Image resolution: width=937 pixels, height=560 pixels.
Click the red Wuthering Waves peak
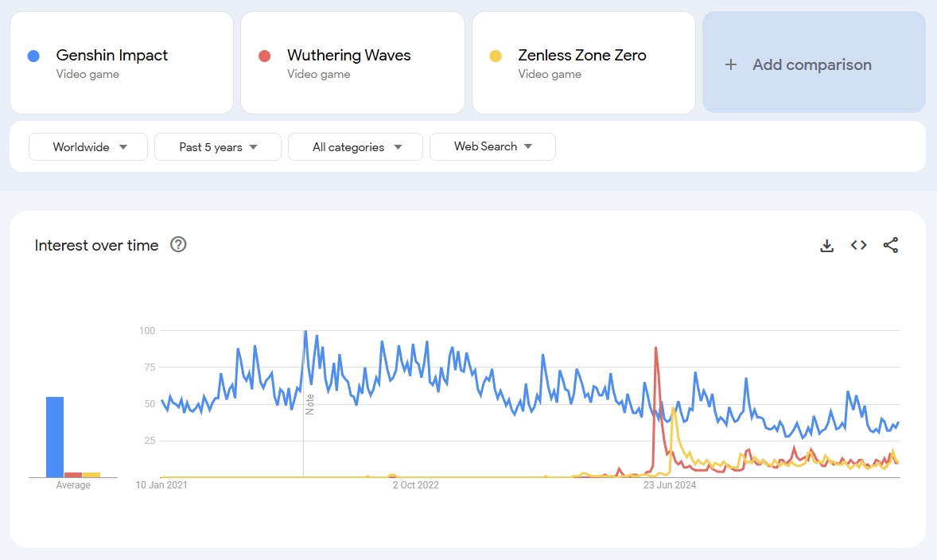656,348
